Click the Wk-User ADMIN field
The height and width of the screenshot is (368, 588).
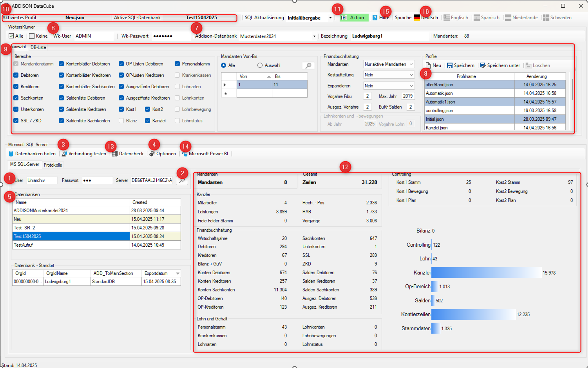click(93, 36)
